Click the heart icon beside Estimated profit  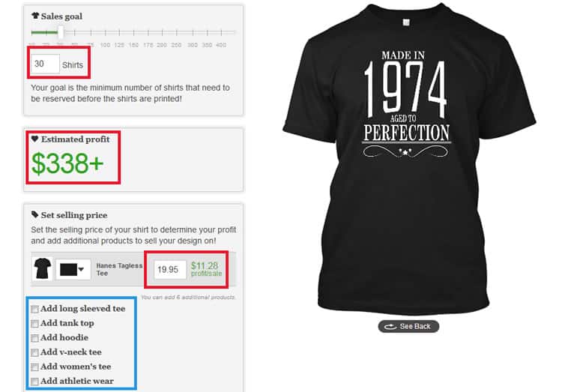[34, 139]
